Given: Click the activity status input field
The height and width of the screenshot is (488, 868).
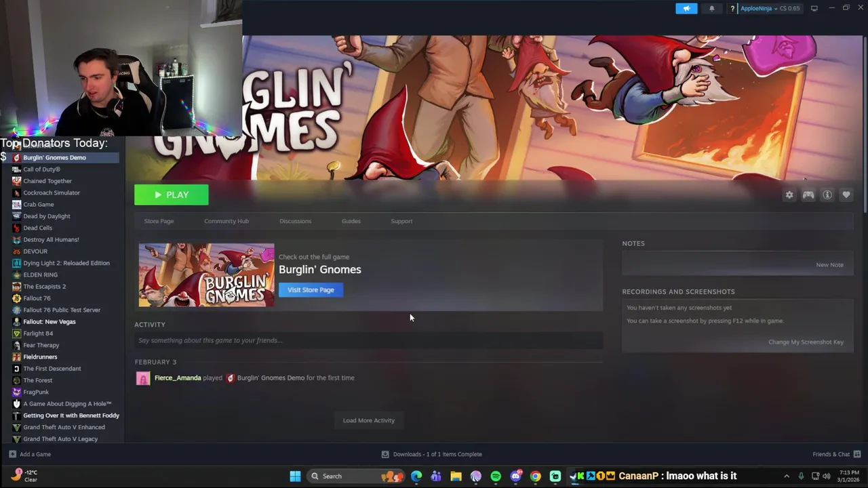Looking at the screenshot, I should pos(368,340).
